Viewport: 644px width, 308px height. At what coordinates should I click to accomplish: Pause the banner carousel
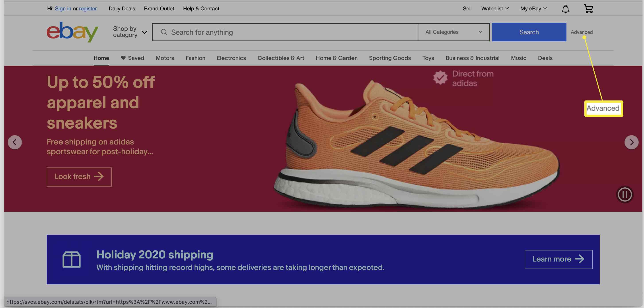tap(625, 194)
